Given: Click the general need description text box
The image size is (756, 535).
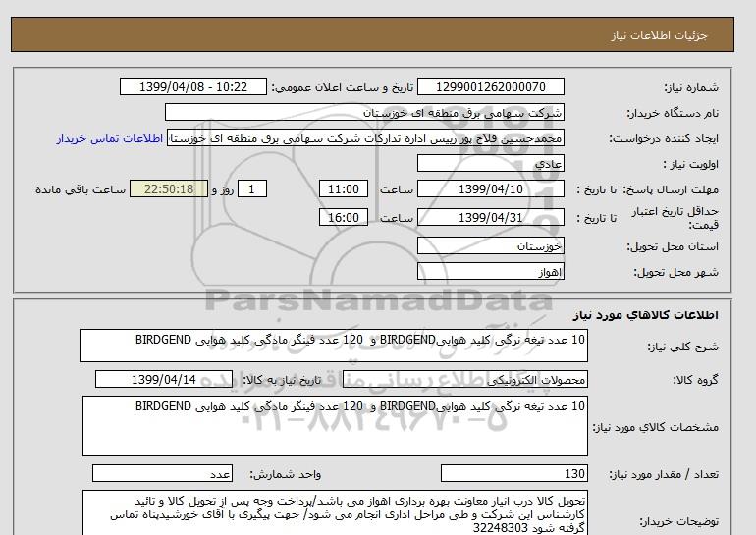Looking at the screenshot, I should (334, 346).
